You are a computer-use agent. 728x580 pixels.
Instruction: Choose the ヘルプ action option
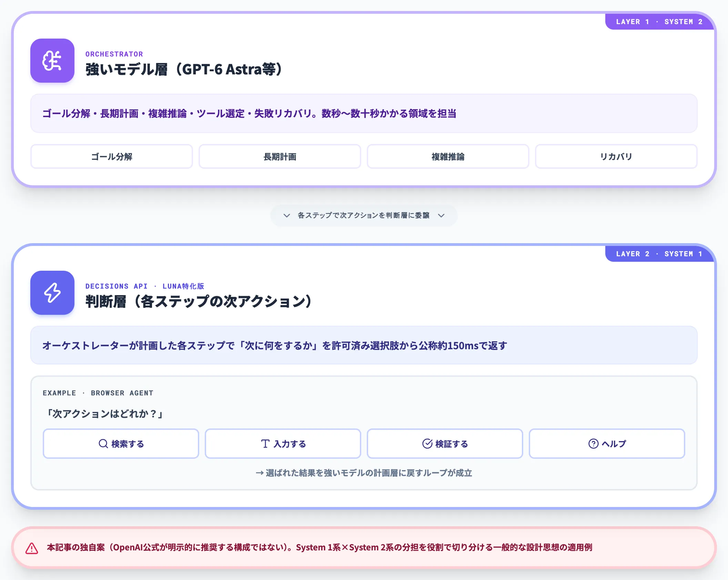(607, 444)
